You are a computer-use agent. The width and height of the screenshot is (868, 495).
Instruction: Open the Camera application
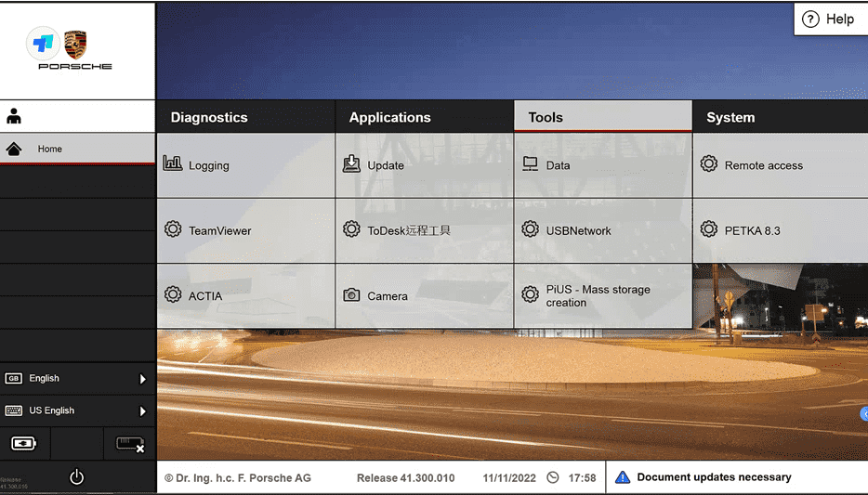[x=425, y=295]
